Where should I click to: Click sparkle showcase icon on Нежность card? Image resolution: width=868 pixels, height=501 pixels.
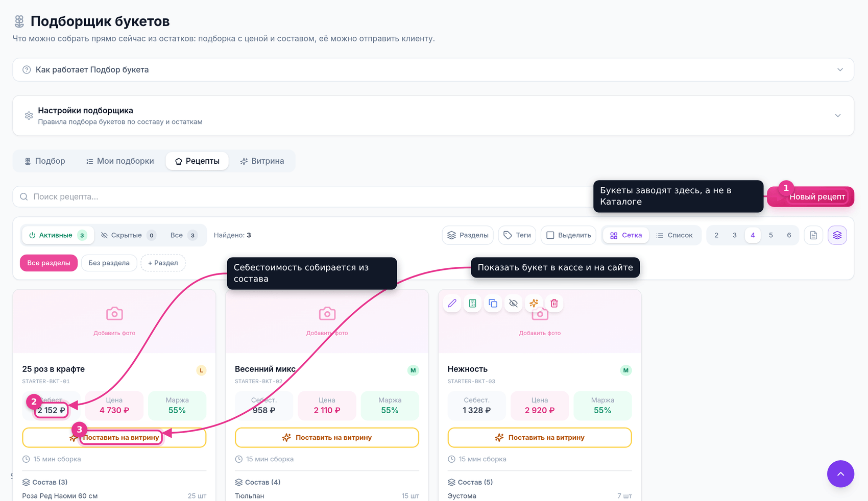[534, 304]
